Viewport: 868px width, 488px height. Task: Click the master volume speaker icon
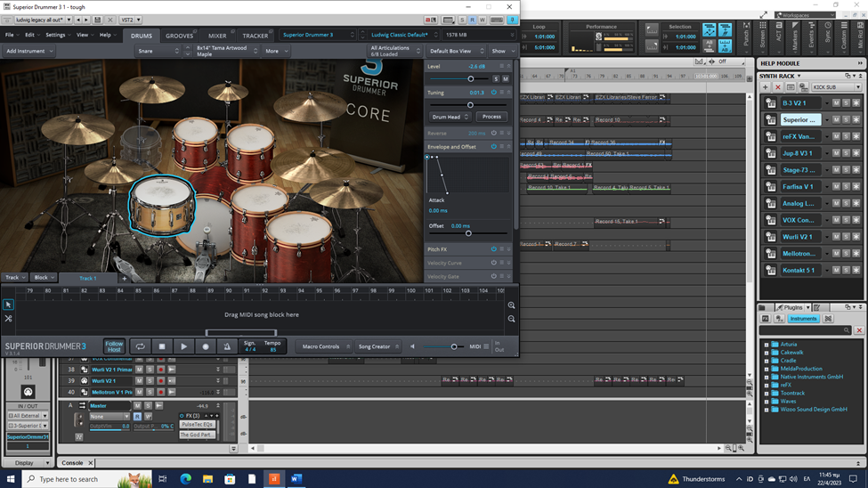[412, 346]
